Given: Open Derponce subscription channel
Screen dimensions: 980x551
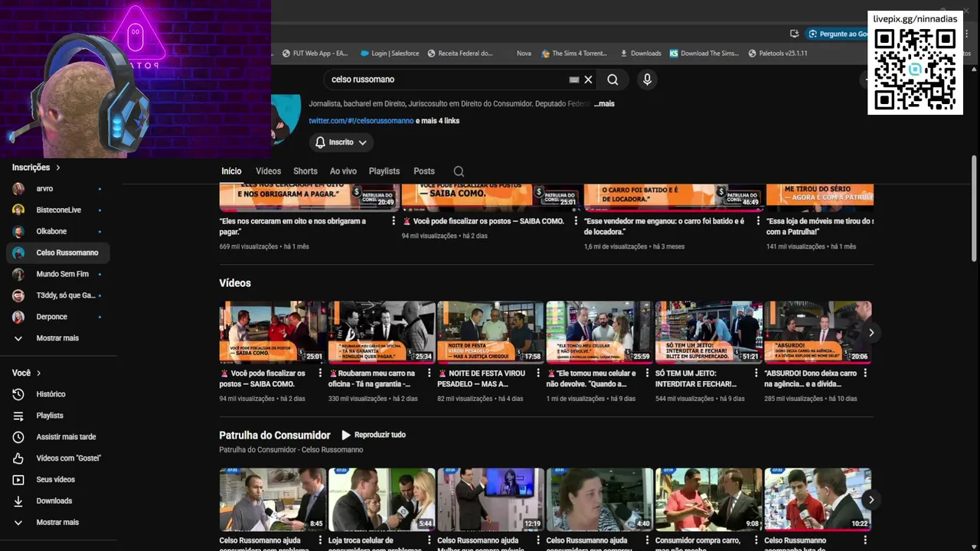Looking at the screenshot, I should click(57, 318).
